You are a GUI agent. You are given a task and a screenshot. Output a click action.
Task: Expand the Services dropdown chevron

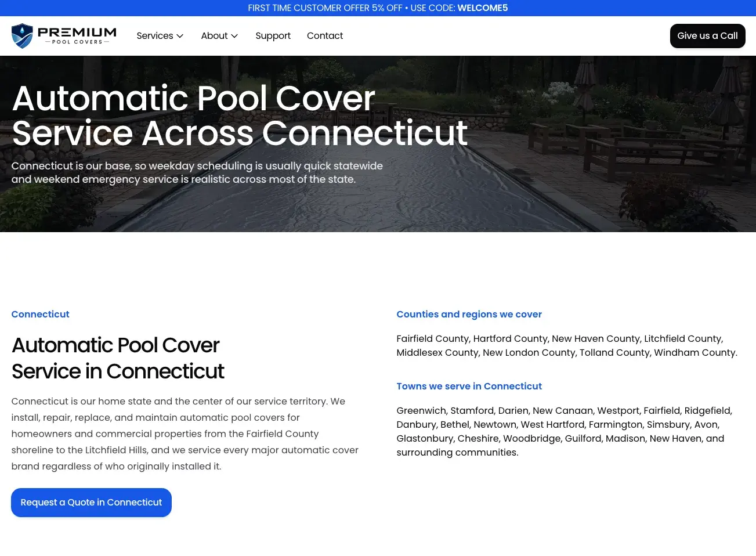click(x=180, y=36)
